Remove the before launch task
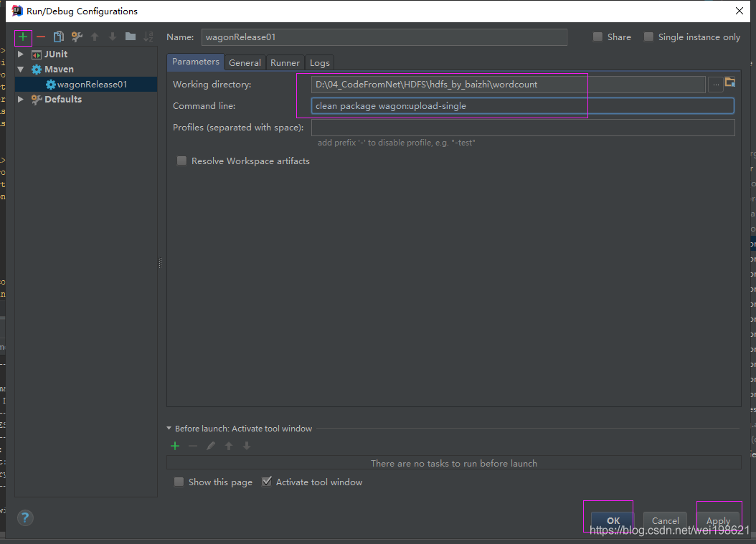Viewport: 756px width, 544px height. point(193,447)
